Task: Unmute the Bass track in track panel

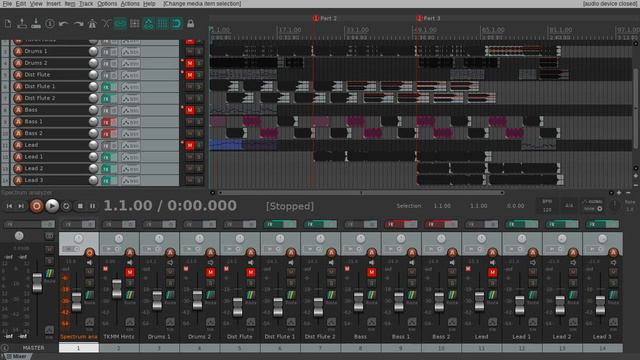Action: click(x=190, y=110)
